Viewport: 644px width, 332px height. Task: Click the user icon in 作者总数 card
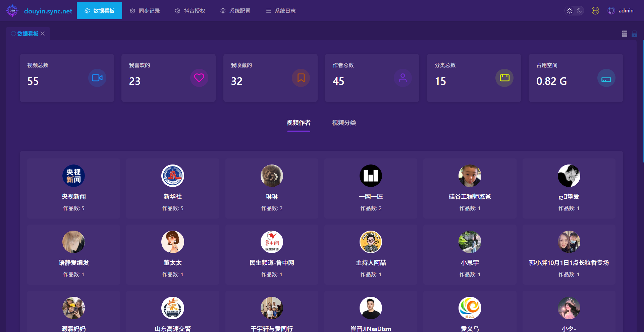tap(402, 78)
